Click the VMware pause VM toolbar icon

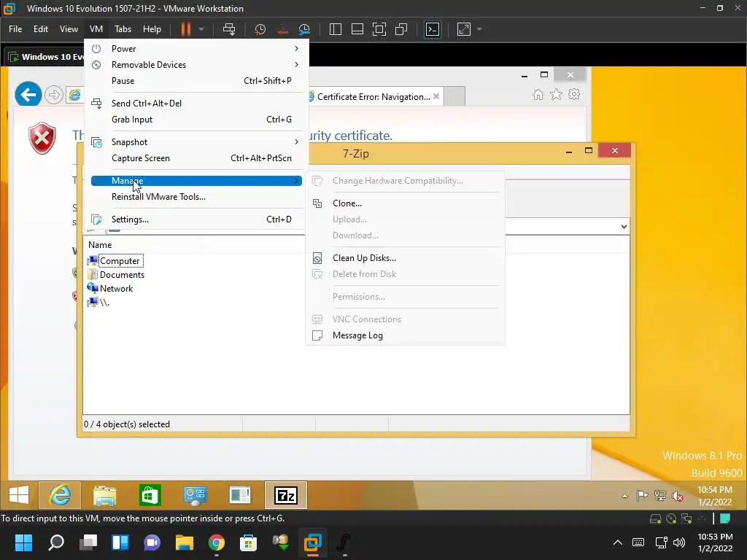[x=186, y=29]
